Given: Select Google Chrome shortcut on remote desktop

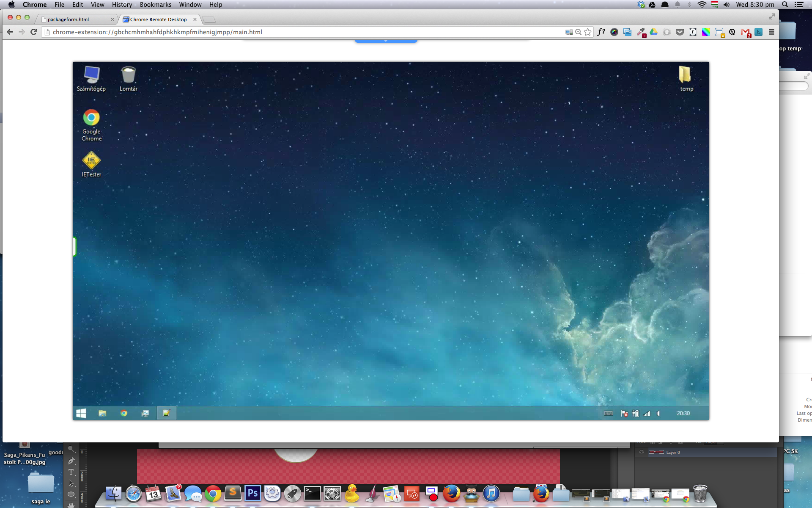Looking at the screenshot, I should (91, 125).
